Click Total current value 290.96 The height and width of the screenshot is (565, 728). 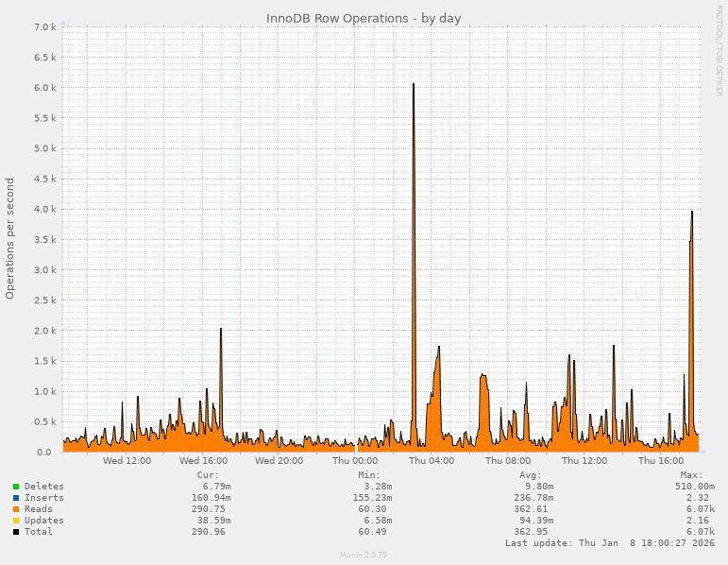(x=209, y=532)
